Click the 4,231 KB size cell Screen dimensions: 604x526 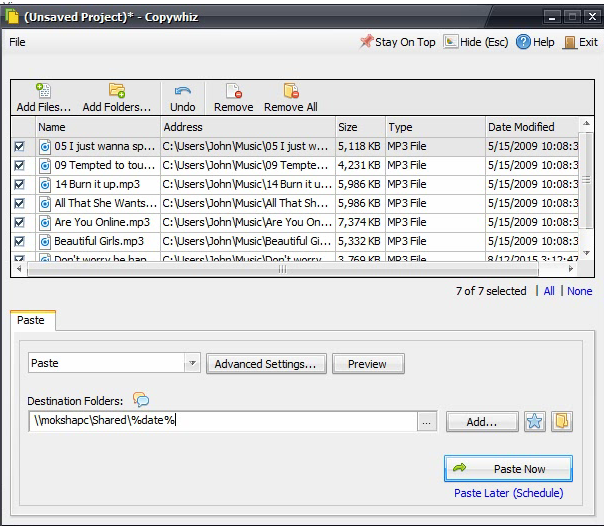tap(359, 165)
